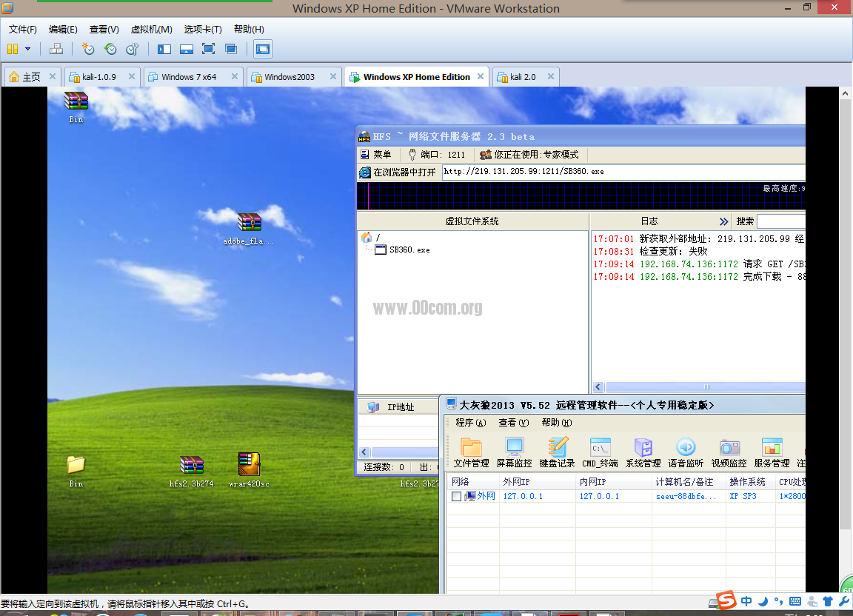Click console view toolbar icon
This screenshot has height=616, width=853.
[x=263, y=49]
